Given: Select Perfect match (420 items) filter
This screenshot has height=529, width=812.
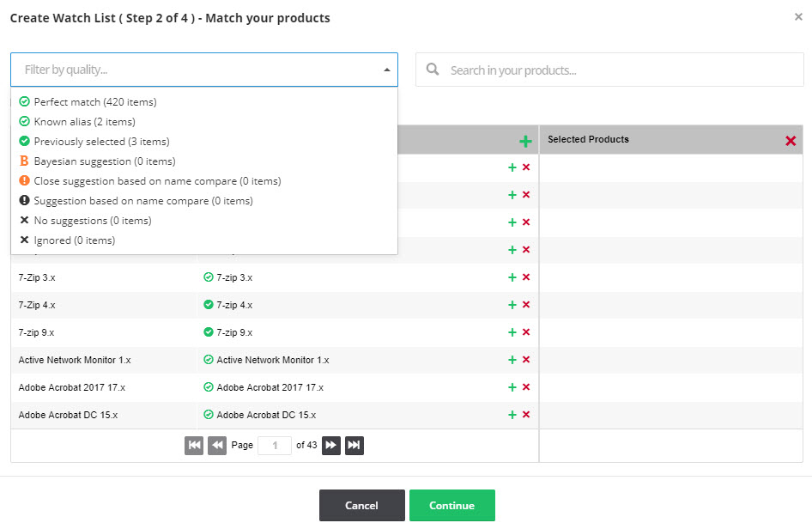Looking at the screenshot, I should [94, 102].
